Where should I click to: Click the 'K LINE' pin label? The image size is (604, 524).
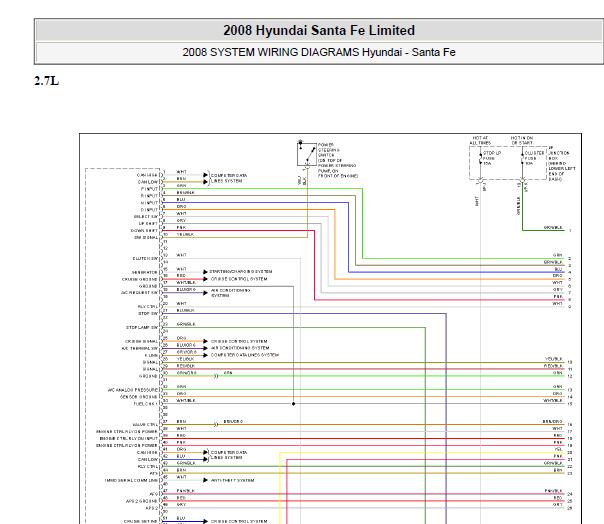coord(151,355)
